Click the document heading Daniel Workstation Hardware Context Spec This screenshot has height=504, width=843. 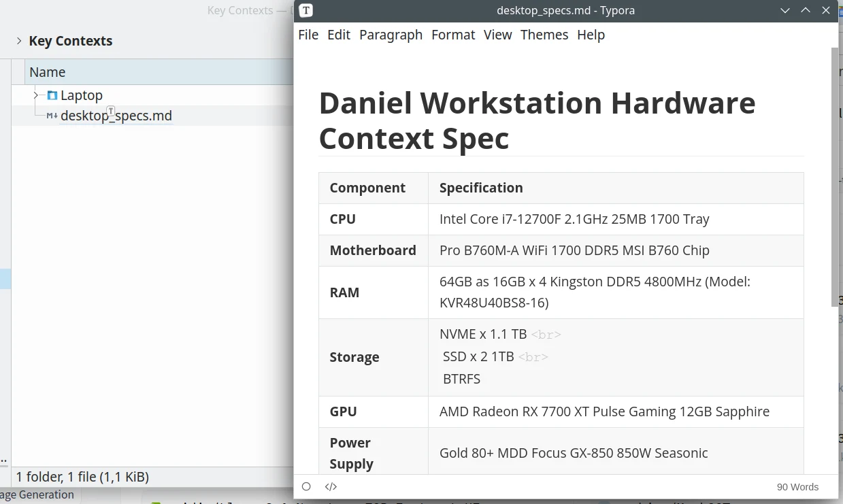(x=537, y=120)
